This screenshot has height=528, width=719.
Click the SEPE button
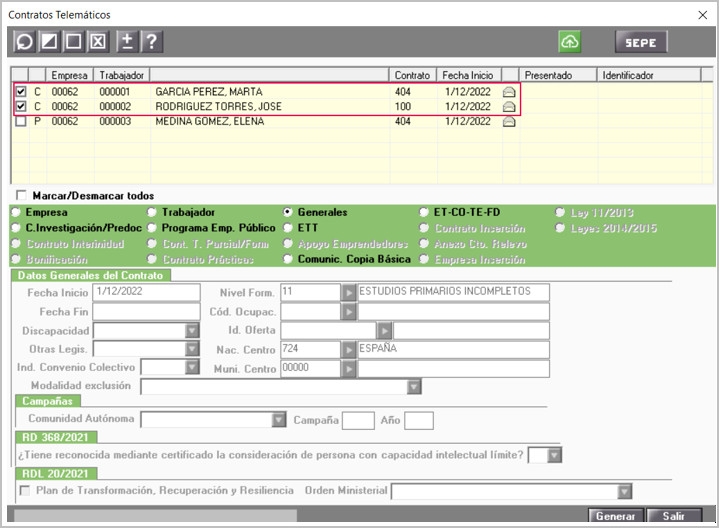641,42
